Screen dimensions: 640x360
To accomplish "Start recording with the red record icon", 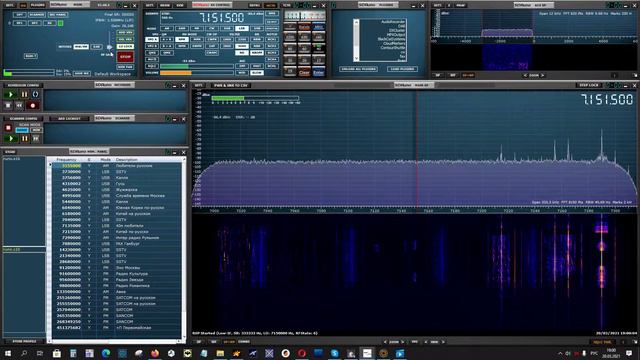I will coord(33,106).
